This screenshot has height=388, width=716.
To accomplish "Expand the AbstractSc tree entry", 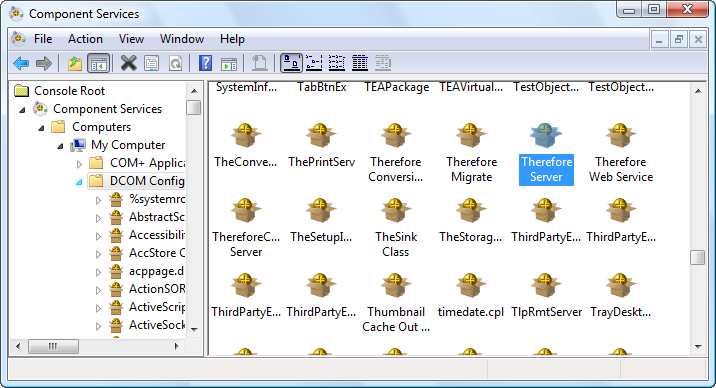I will 98,218.
